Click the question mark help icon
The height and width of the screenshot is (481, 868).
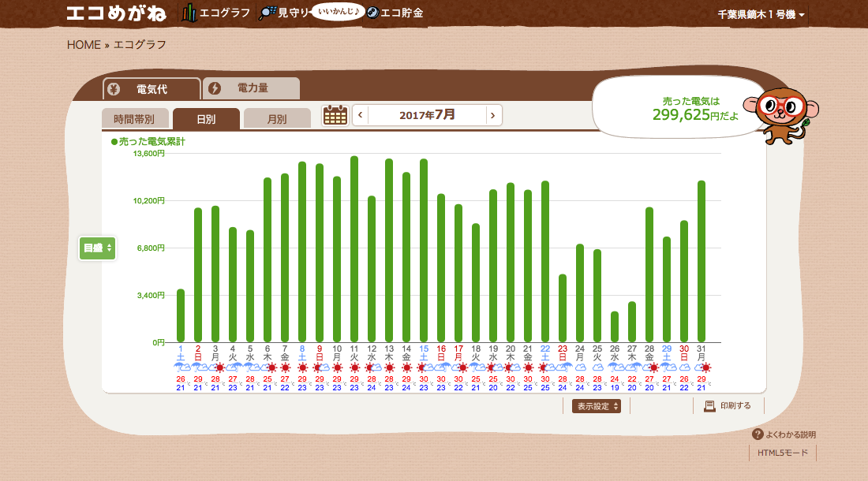pyautogui.click(x=758, y=434)
